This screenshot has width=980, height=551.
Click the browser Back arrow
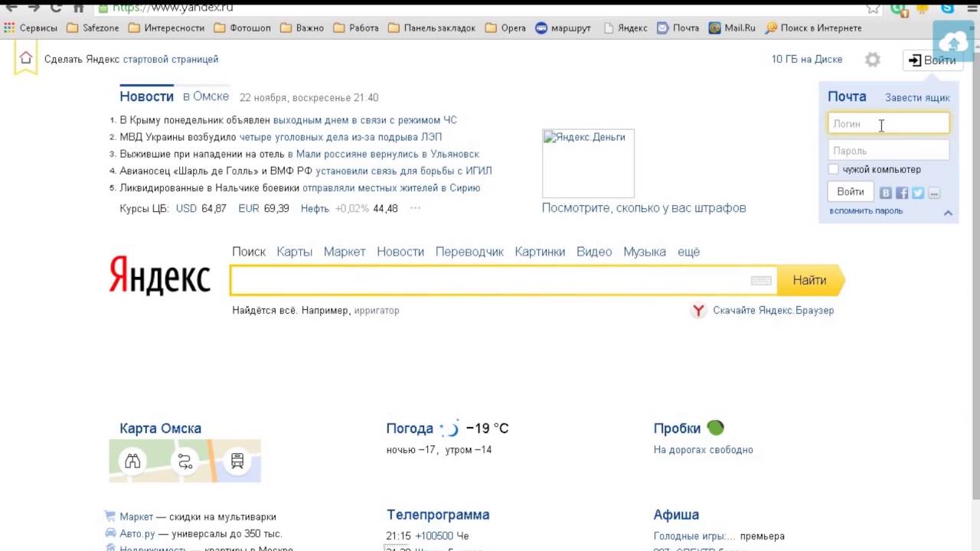tap(11, 7)
